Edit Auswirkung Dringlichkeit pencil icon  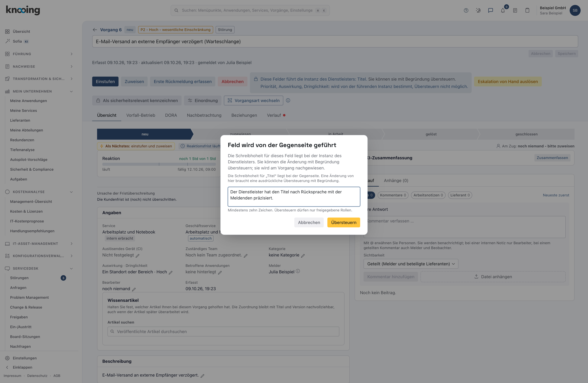(x=170, y=273)
